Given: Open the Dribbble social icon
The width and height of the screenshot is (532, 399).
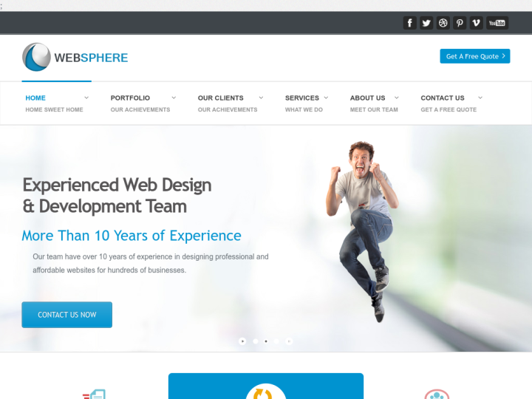Looking at the screenshot, I should click(443, 23).
